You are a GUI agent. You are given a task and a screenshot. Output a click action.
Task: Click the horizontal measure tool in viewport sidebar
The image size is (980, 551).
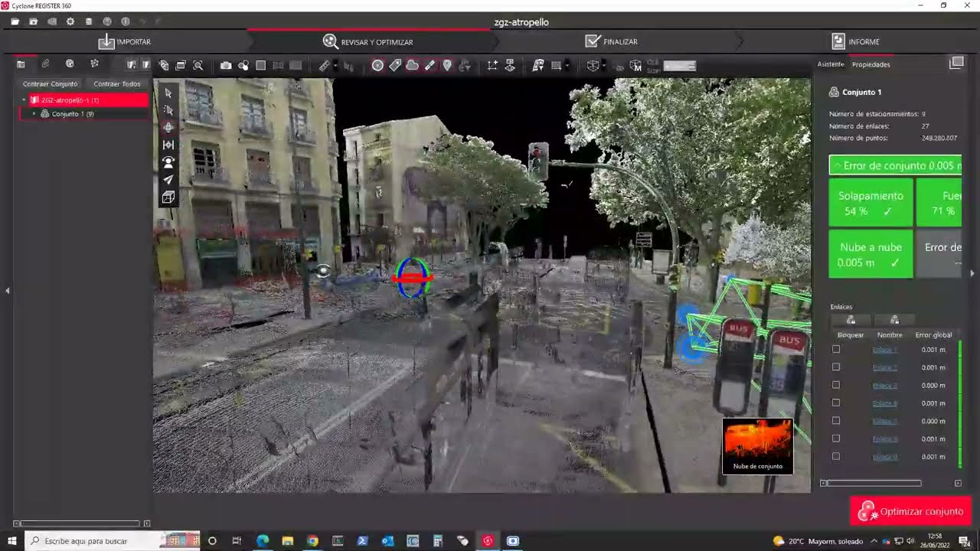[168, 145]
